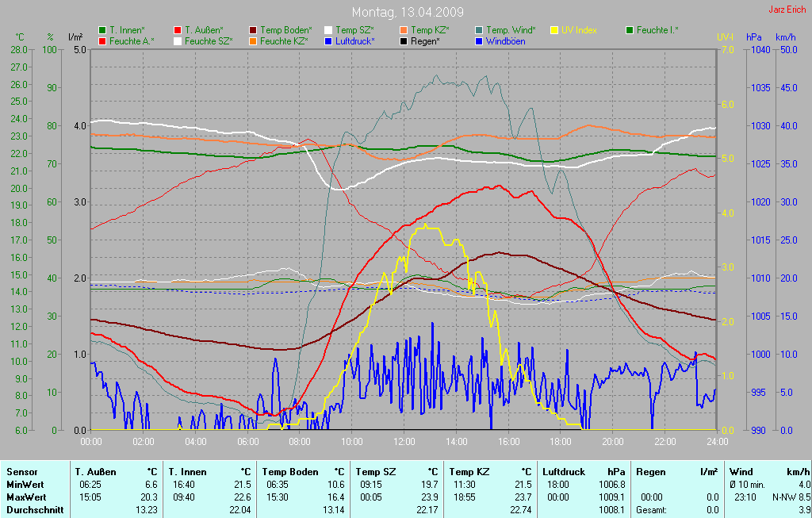This screenshot has width=812, height=518.
Task: Click the teal Temp. Wind legend square
Action: click(479, 30)
